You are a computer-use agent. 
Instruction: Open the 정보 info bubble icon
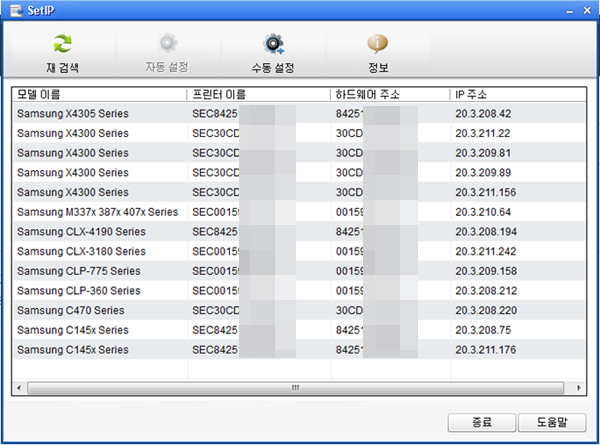click(x=378, y=44)
